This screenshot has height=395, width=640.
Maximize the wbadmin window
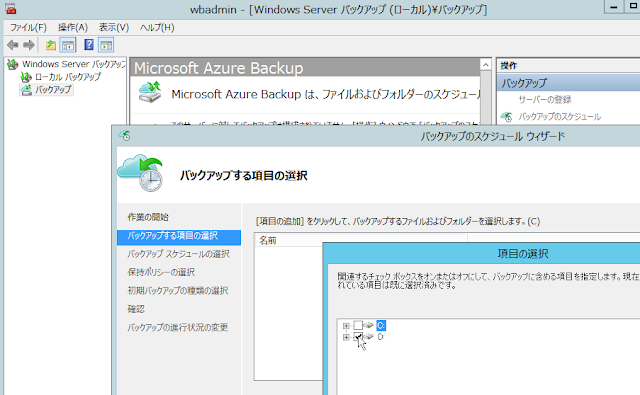click(x=632, y=7)
